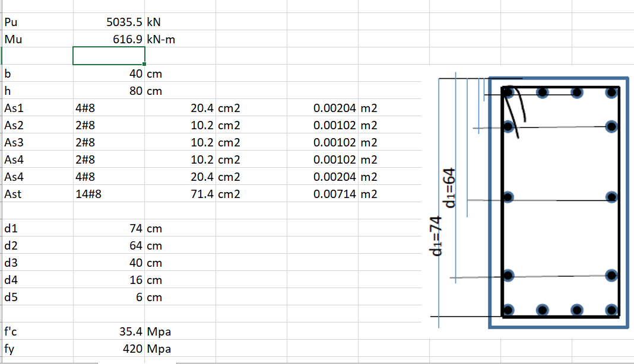The image size is (634, 364).
Task: Click the As3 row 10.2 area cell
Action: tap(180, 142)
